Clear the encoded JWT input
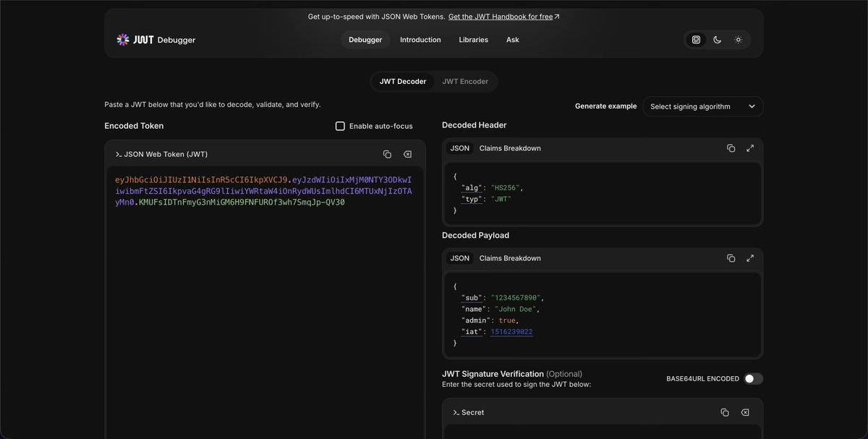The height and width of the screenshot is (439, 868). pos(407,154)
